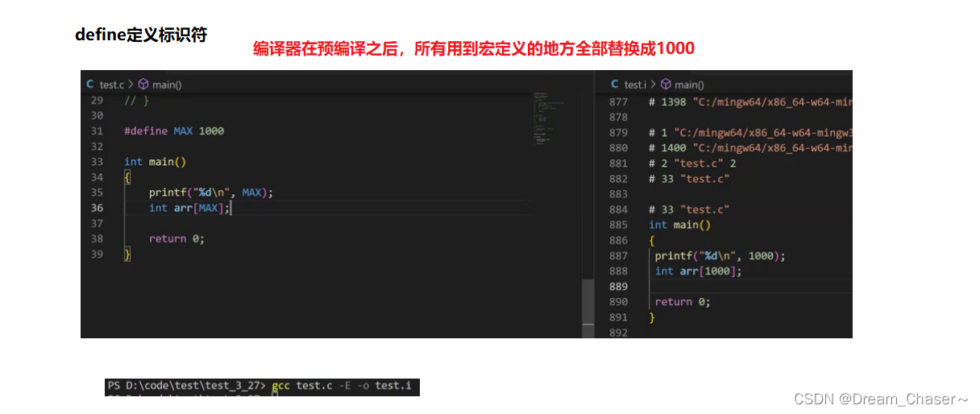Click the 'define定义标识符' heading

pyautogui.click(x=141, y=35)
